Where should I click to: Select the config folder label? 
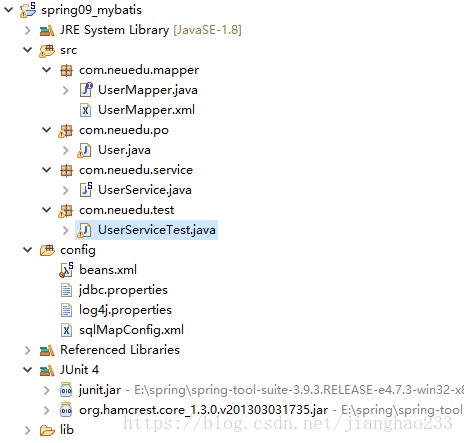click(78, 251)
